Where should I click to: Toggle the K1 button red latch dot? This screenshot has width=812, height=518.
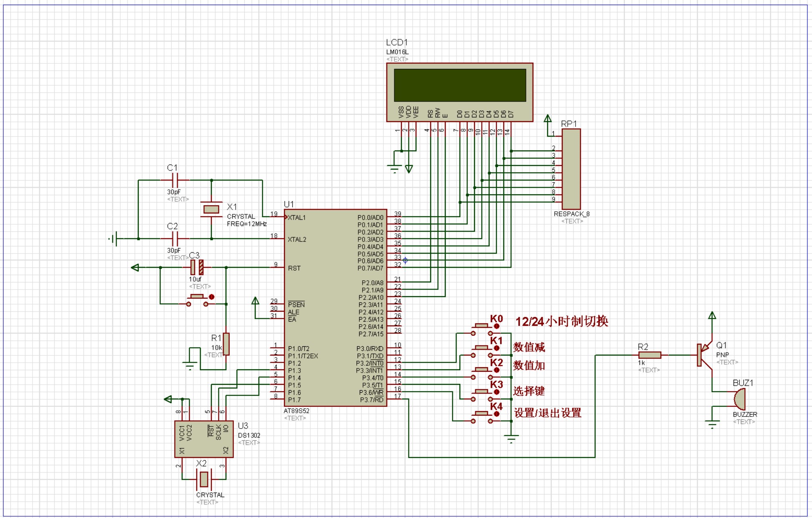pos(497,348)
